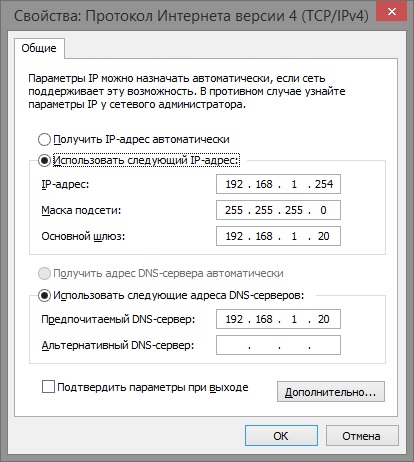The height and width of the screenshot is (462, 414).
Task: Cancel with the Отмена button
Action: coord(362,435)
